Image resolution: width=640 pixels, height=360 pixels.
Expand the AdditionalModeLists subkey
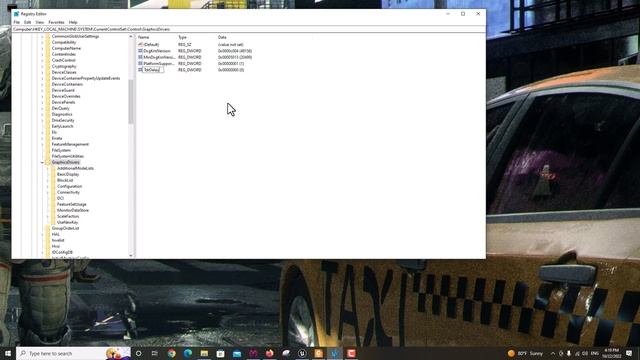[x=48, y=168]
